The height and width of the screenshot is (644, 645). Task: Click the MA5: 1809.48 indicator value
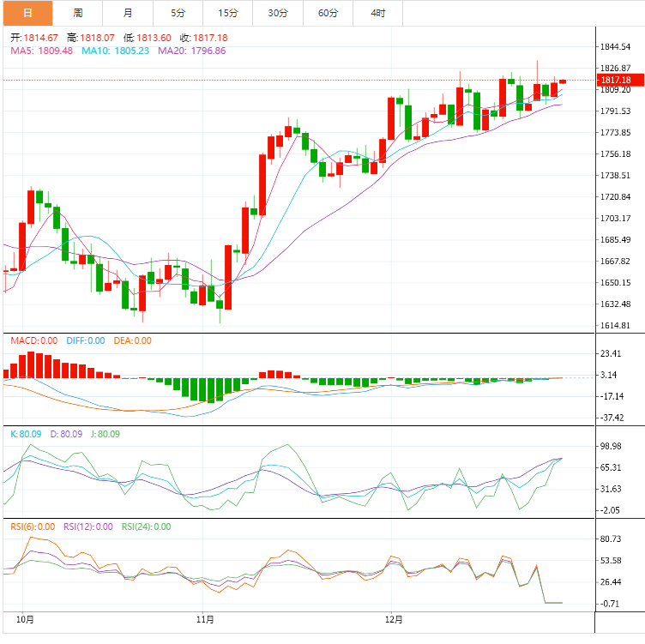pyautogui.click(x=41, y=51)
